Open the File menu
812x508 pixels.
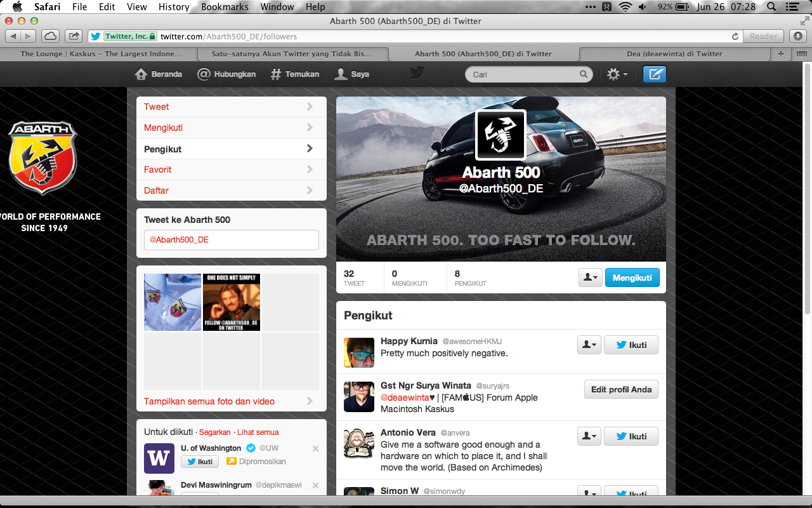click(x=79, y=7)
